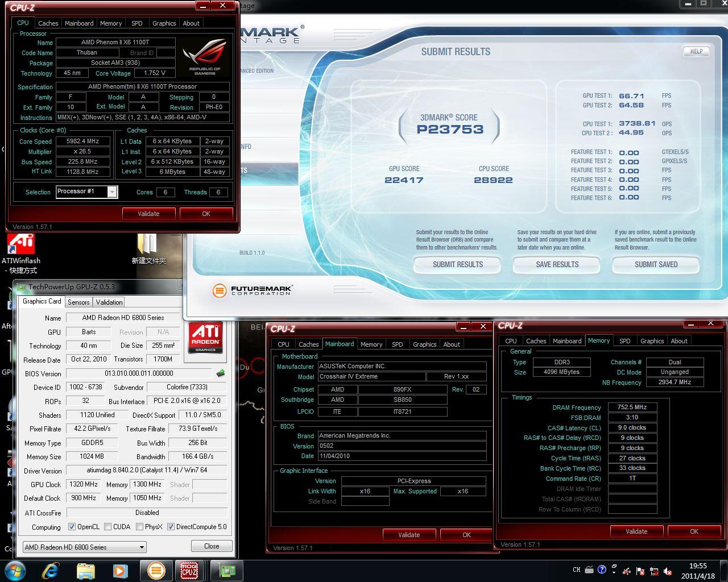This screenshot has height=582, width=728.
Task: Switch to the Sensors tab in GPU-Z
Action: [78, 302]
